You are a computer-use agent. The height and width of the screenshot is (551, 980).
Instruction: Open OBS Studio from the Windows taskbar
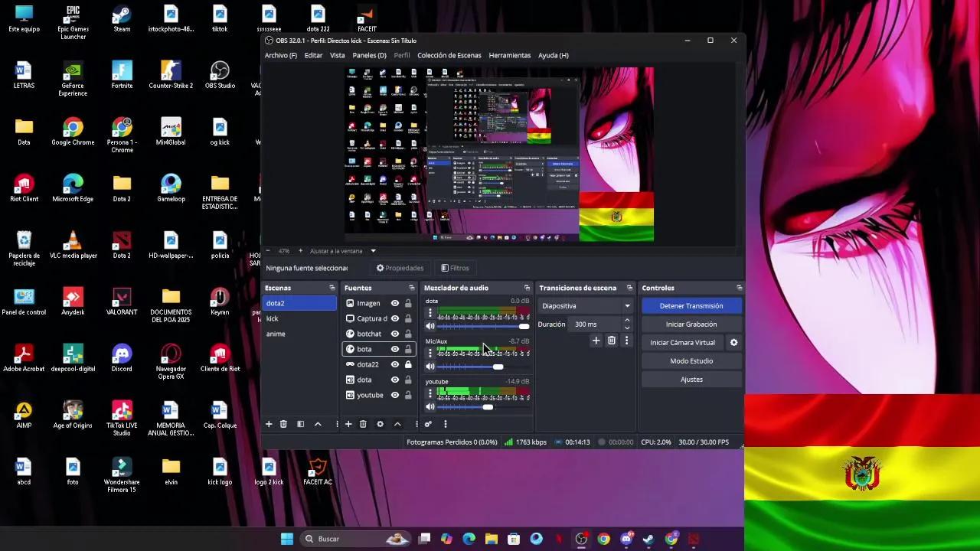581,538
